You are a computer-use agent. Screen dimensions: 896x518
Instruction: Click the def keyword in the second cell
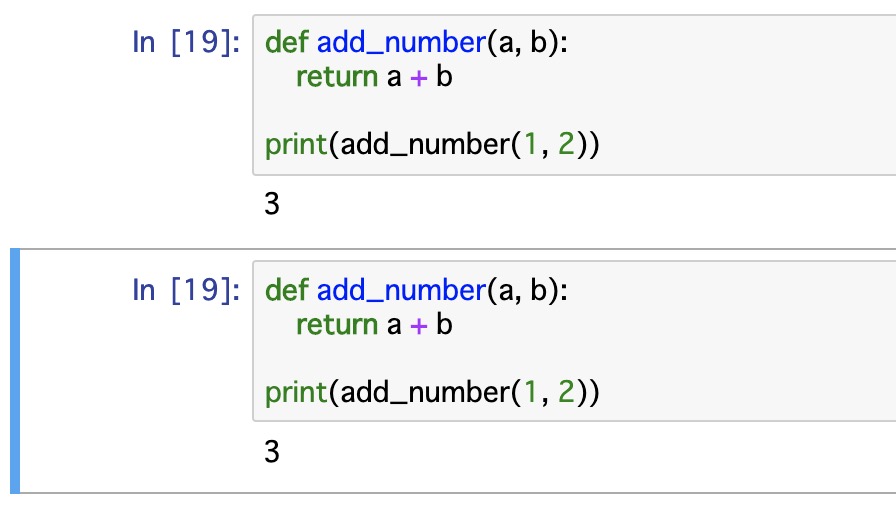(287, 290)
